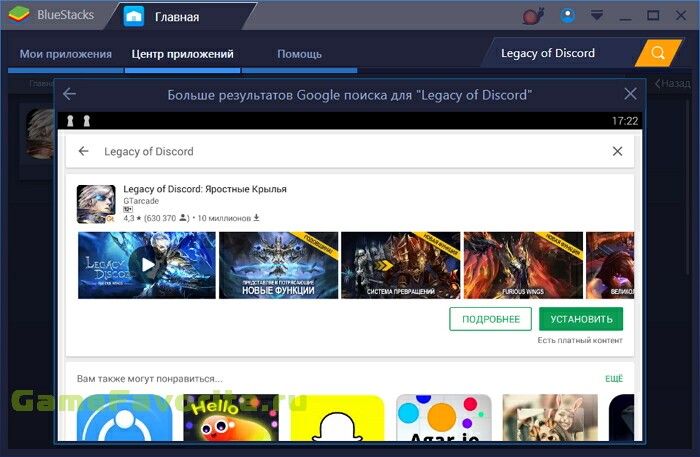The height and width of the screenshot is (457, 700).
Task: Clear the Play Store search query with X
Action: [x=617, y=151]
